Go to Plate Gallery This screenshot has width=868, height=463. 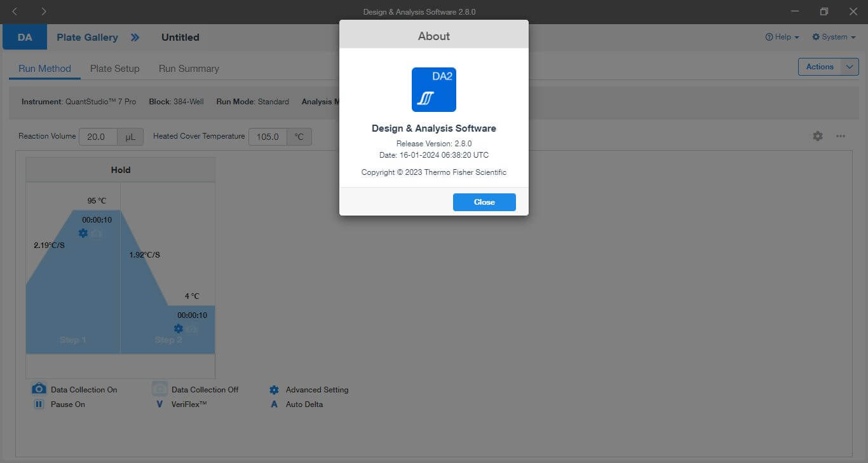click(x=87, y=38)
